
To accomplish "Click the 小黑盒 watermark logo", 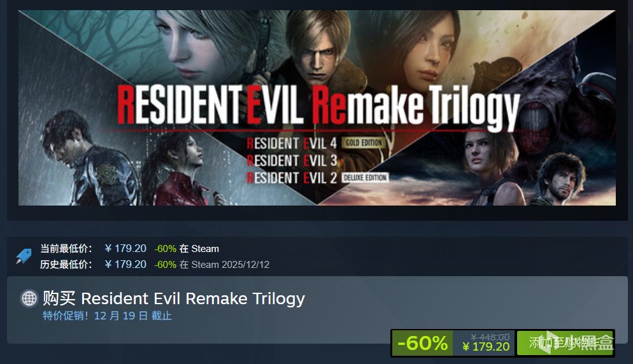I will tap(579, 342).
